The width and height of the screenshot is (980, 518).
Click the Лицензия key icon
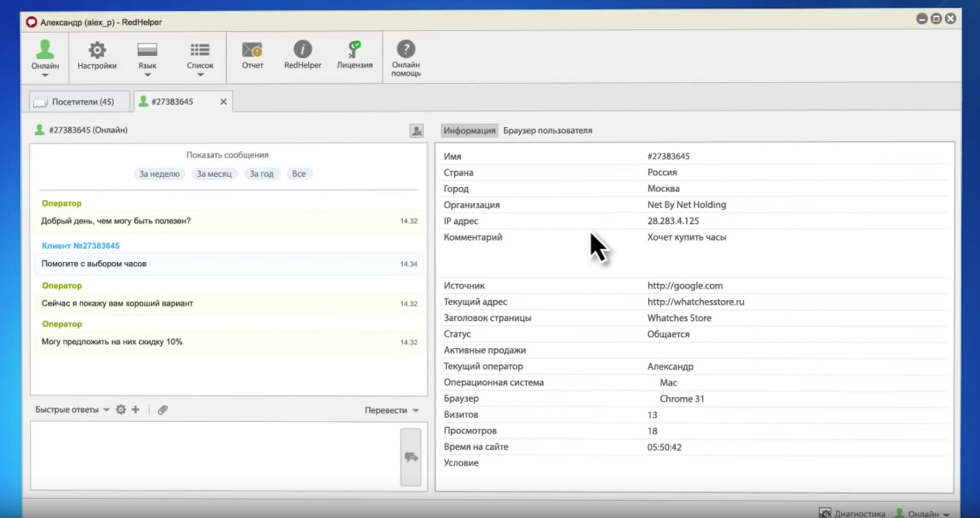click(355, 51)
